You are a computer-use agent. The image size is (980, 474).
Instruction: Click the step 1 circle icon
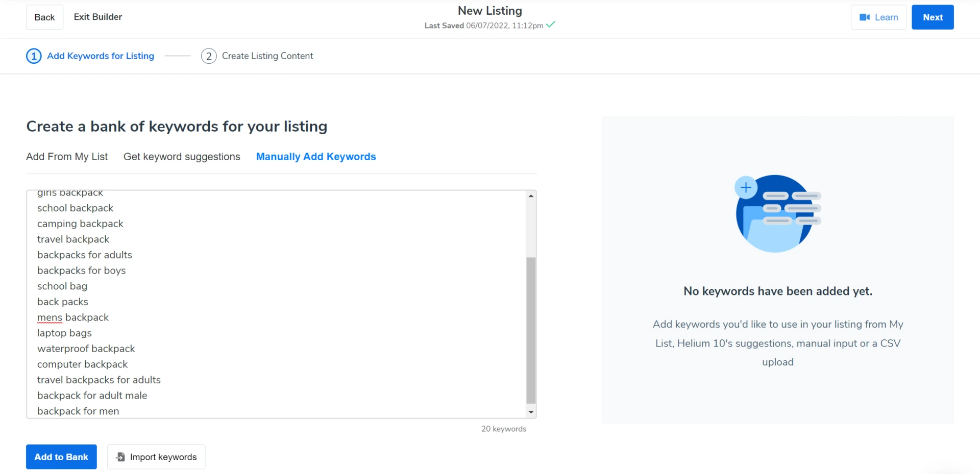34,56
